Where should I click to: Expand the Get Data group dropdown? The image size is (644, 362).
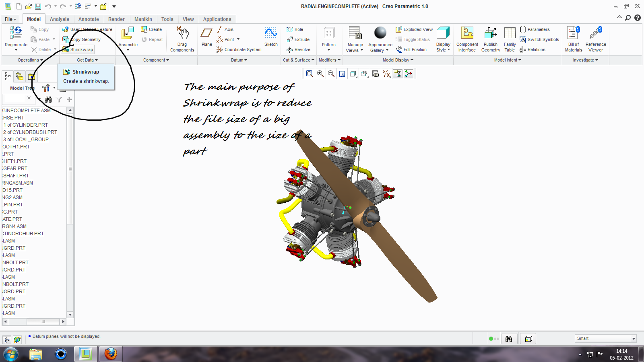87,60
